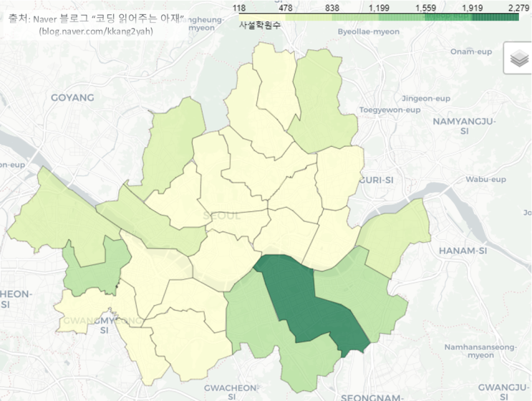Click the GWANGMYEONG-SI map label
The height and width of the screenshot is (401, 532).
coord(103,325)
